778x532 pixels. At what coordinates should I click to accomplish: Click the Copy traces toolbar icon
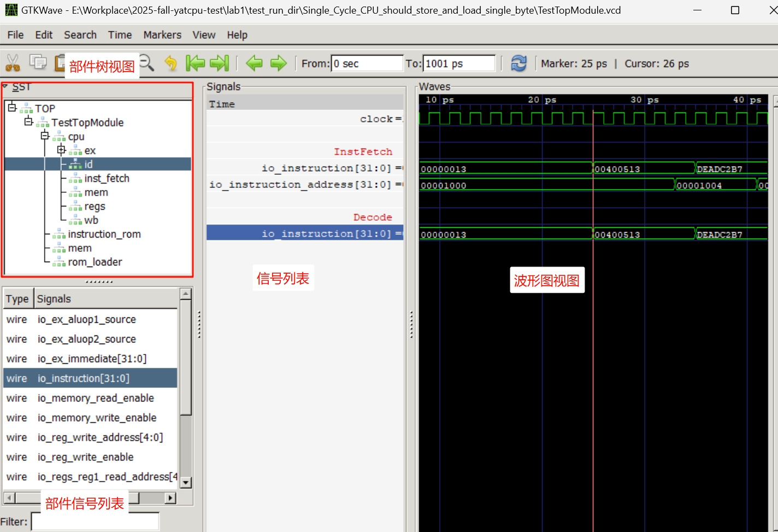[38, 62]
